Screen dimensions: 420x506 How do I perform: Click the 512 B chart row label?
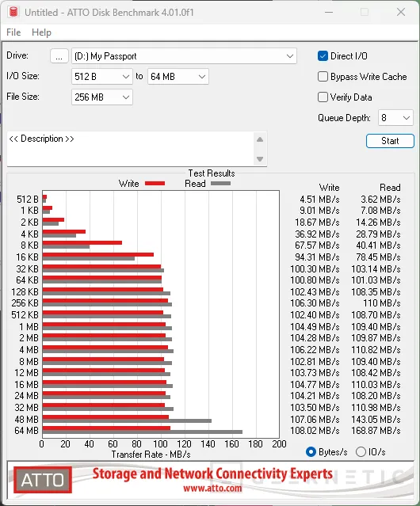click(28, 200)
